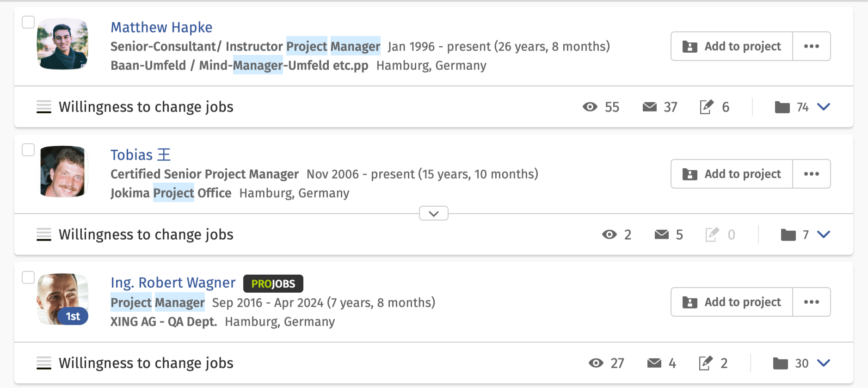Open more options menu for Matthew Hapke

point(812,46)
